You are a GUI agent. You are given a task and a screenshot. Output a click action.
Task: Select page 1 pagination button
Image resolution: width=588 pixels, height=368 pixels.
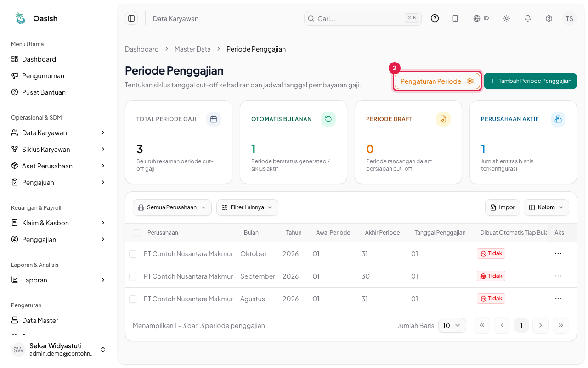(x=521, y=325)
